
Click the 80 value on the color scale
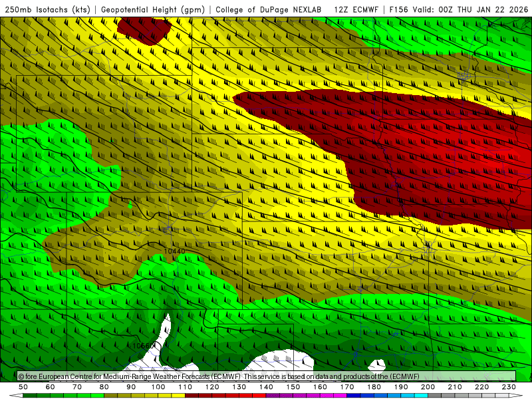[x=104, y=387]
